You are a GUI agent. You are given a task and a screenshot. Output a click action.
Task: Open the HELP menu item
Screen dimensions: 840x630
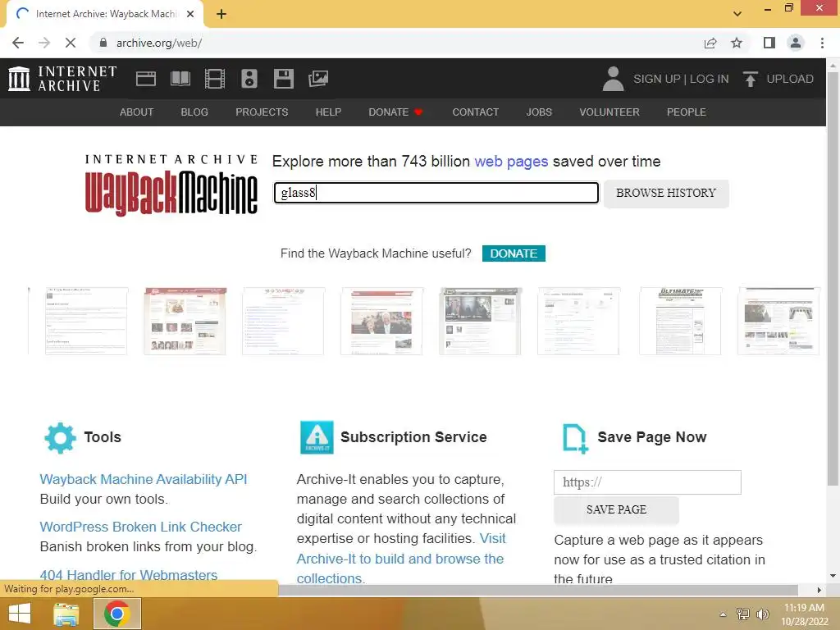pos(328,112)
